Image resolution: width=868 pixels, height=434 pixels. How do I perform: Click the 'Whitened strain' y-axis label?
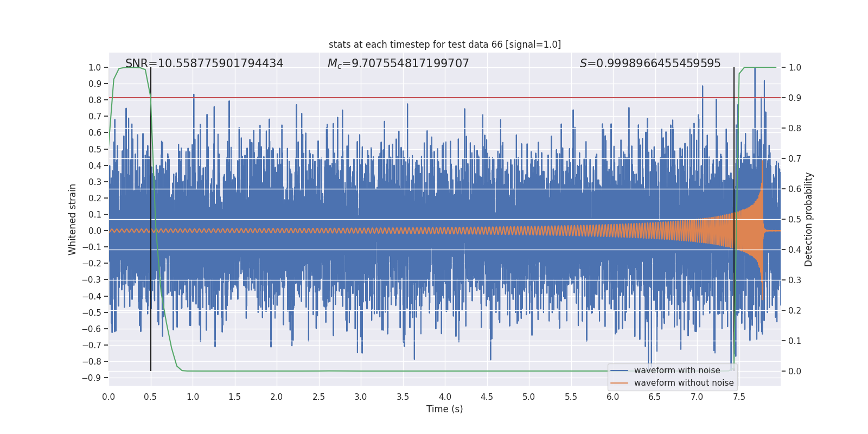(72, 219)
